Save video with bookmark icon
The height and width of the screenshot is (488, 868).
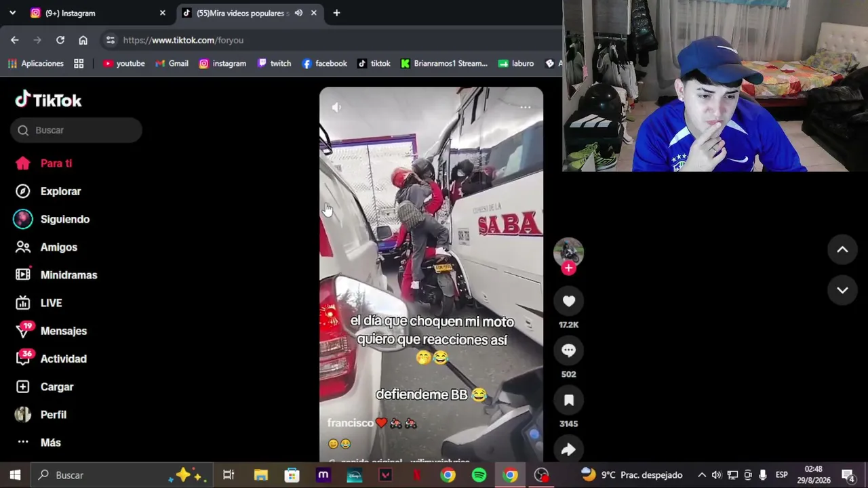click(568, 400)
